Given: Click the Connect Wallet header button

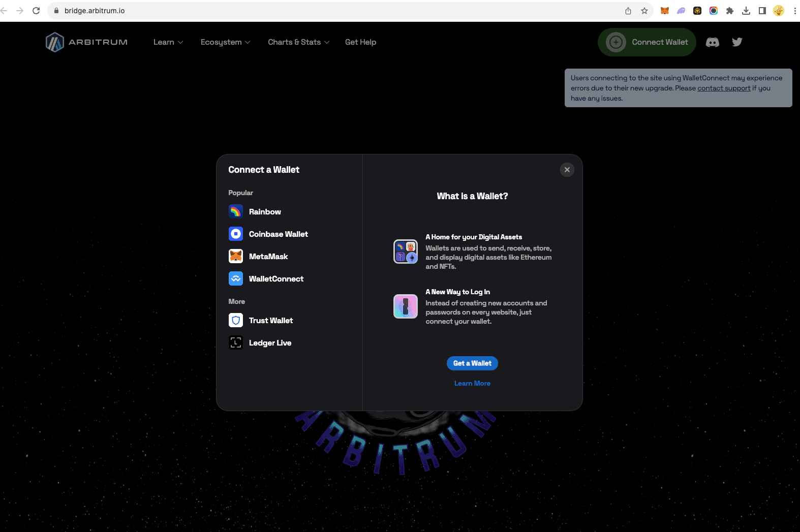Looking at the screenshot, I should point(647,42).
